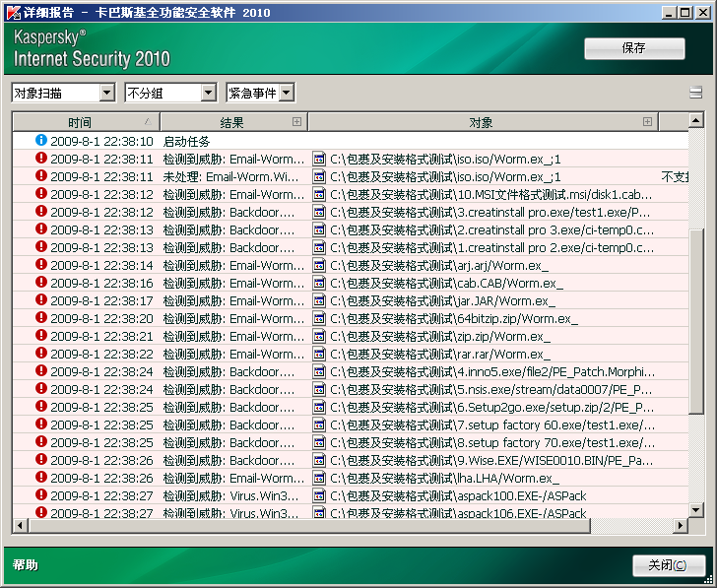717x588 pixels.
Task: Click red alert icon at 22:38:26 Email-Worm row
Action: pyautogui.click(x=41, y=477)
